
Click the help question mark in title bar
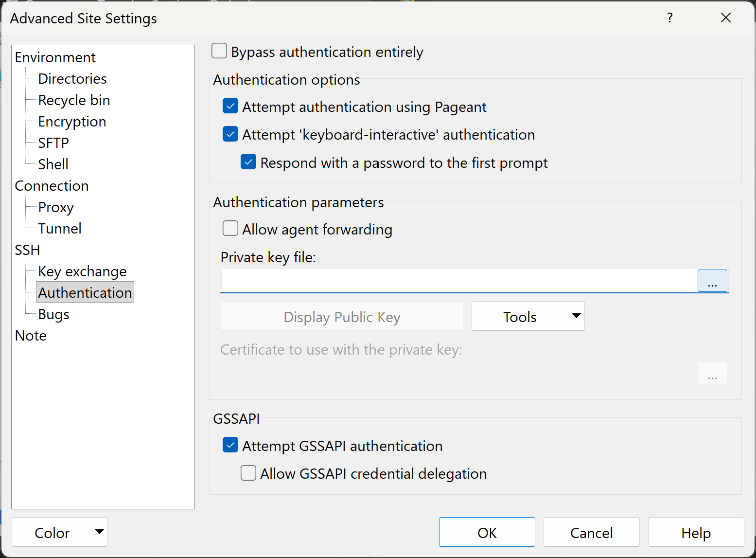point(670,18)
